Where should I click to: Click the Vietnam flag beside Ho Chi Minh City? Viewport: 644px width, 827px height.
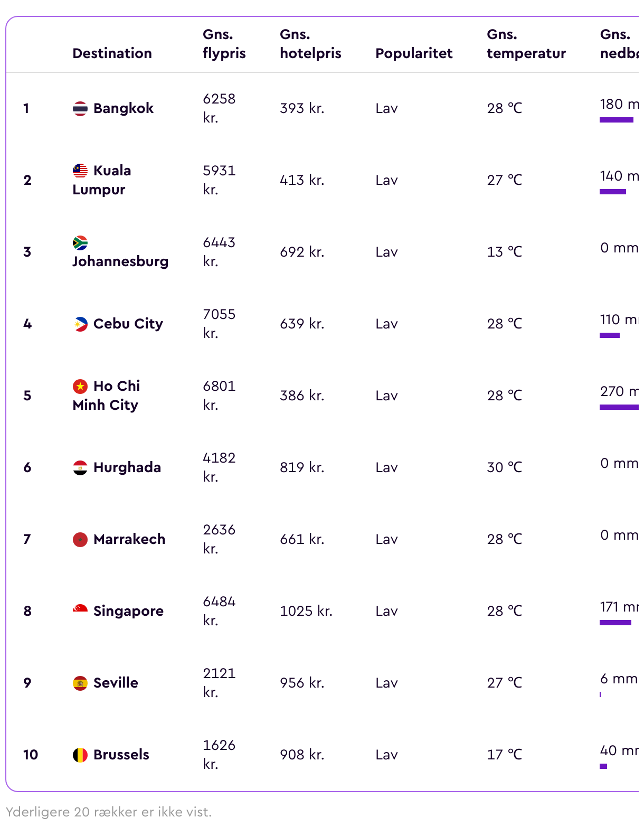(80, 386)
